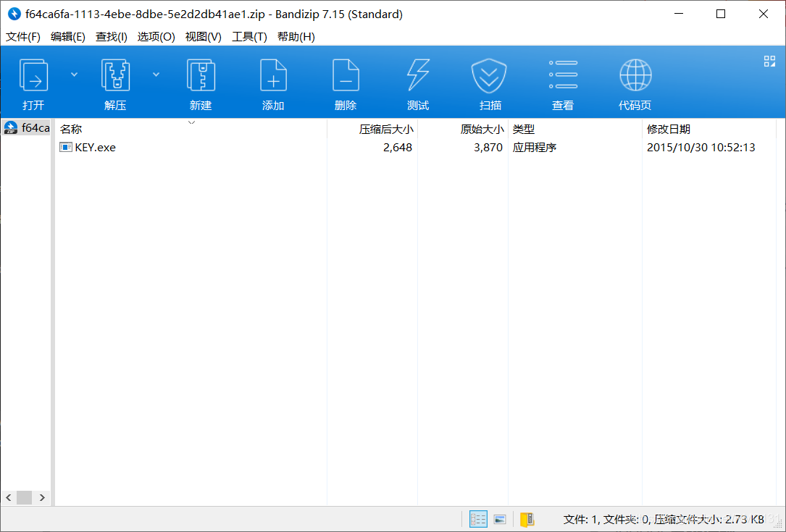786x532 pixels.
Task: Open the 帮助(H) menu
Action: pos(296,37)
